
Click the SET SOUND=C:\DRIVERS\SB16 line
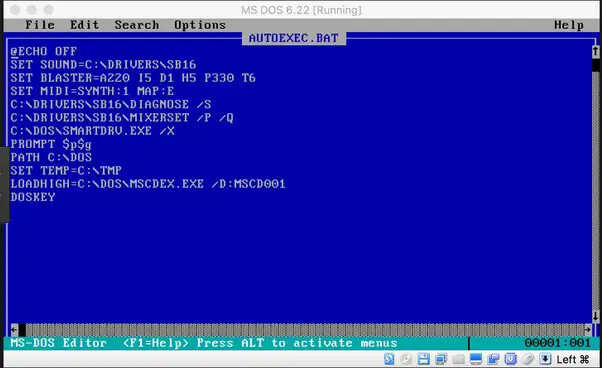pyautogui.click(x=103, y=64)
